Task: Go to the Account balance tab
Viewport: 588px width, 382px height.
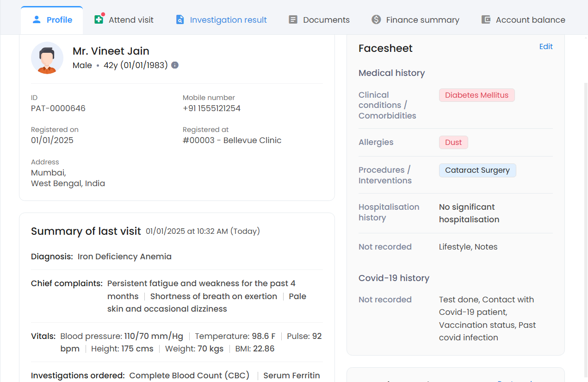Action: [530, 20]
